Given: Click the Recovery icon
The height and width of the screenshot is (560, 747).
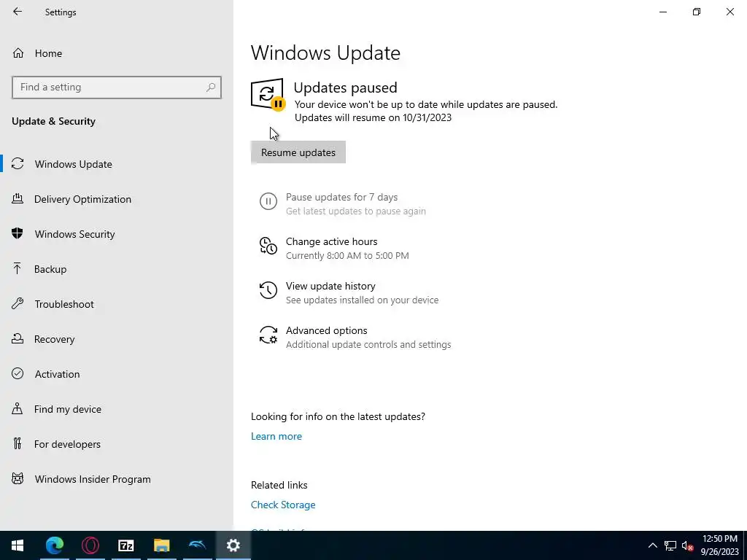Looking at the screenshot, I should (18, 338).
